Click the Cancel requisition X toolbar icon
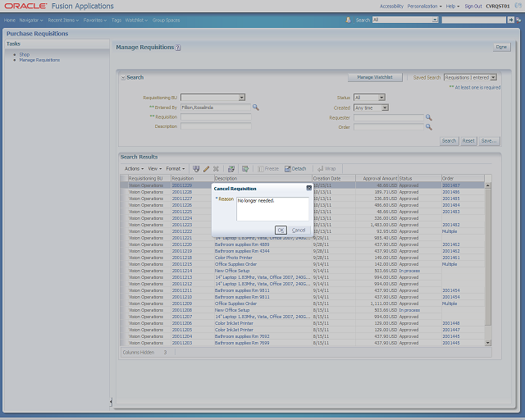This screenshot has height=420, width=525. (x=216, y=169)
